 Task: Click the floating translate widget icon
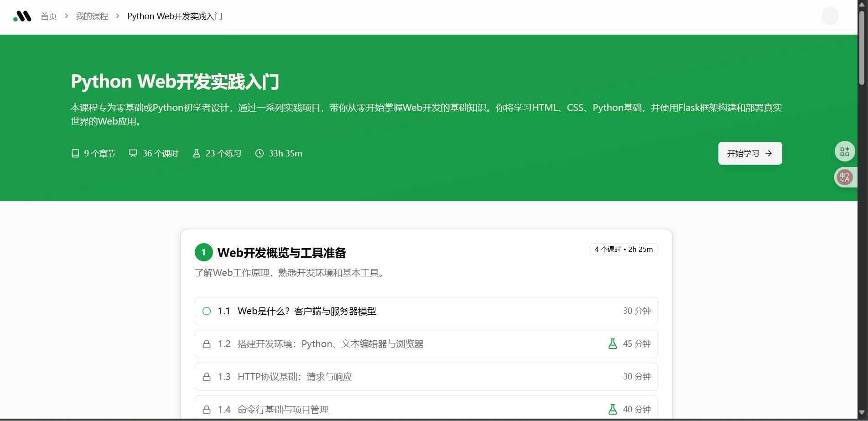click(845, 177)
